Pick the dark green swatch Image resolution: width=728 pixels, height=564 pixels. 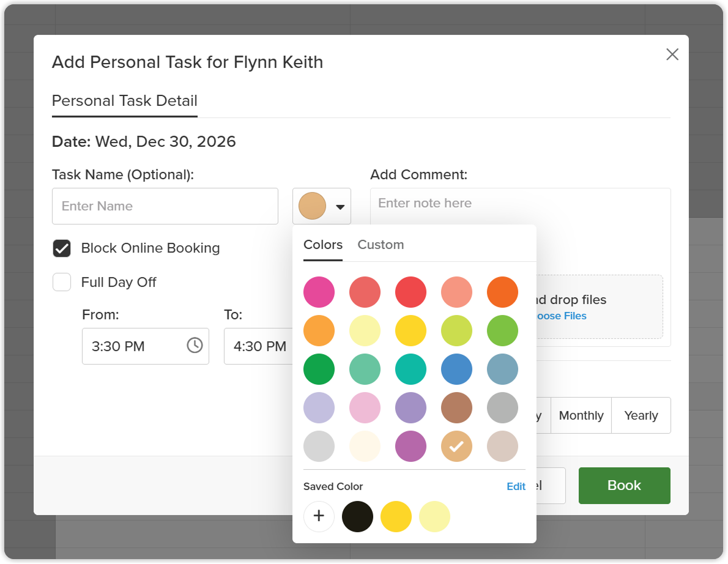point(319,369)
